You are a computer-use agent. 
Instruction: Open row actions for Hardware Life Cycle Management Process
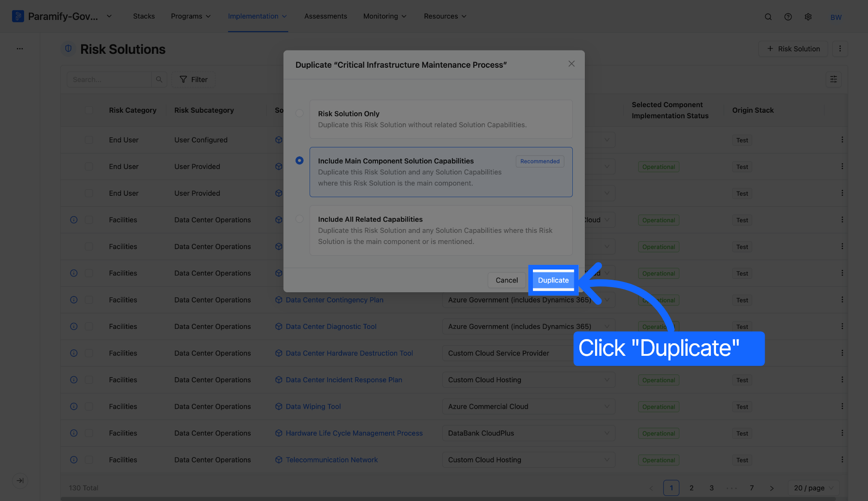tap(842, 433)
